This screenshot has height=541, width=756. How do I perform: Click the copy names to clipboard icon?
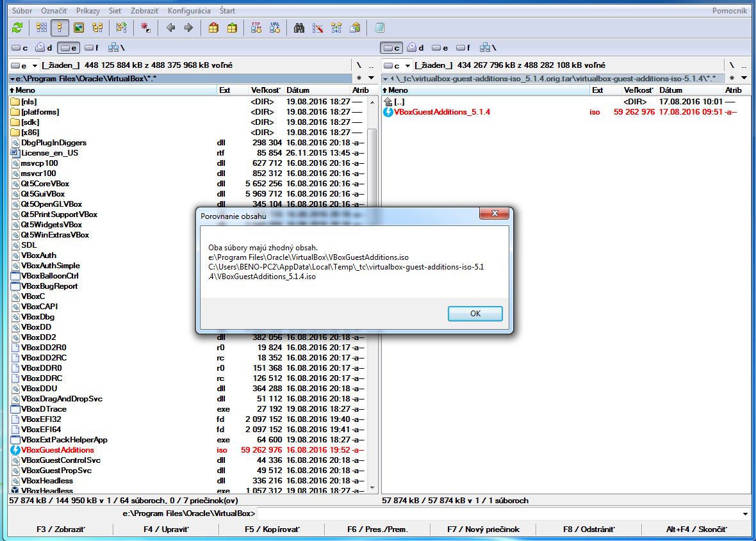(x=355, y=28)
